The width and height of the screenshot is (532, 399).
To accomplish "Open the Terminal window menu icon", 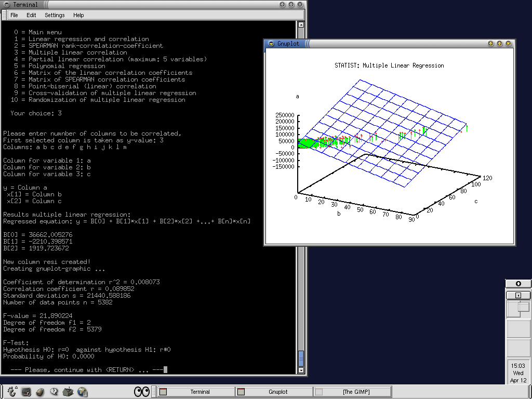I will pyautogui.click(x=6, y=4).
